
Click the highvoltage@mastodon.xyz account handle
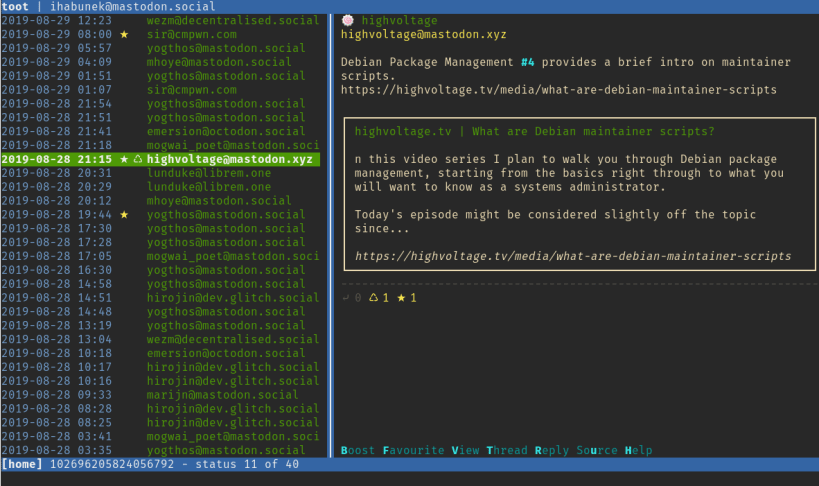[x=424, y=34]
